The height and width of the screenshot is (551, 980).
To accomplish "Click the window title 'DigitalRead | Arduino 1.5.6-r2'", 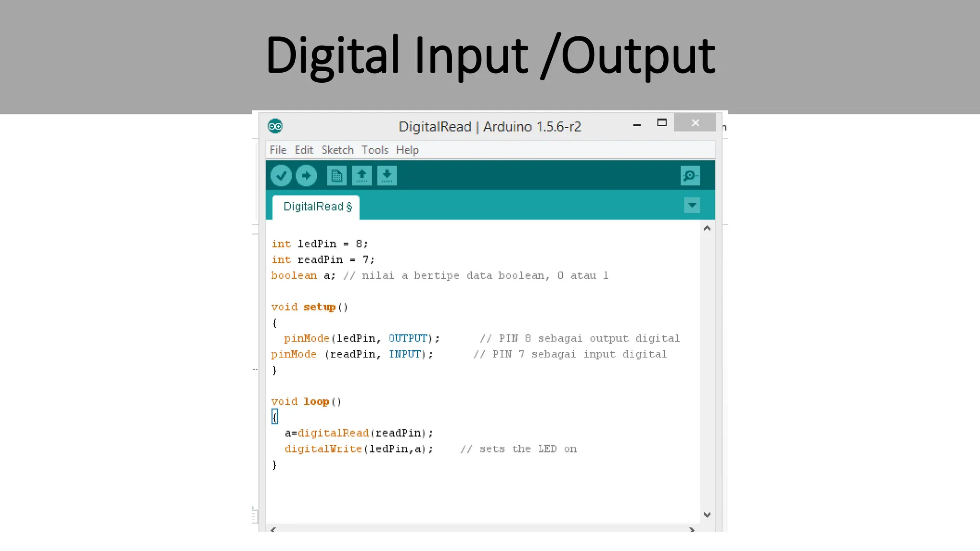I will (x=490, y=127).
